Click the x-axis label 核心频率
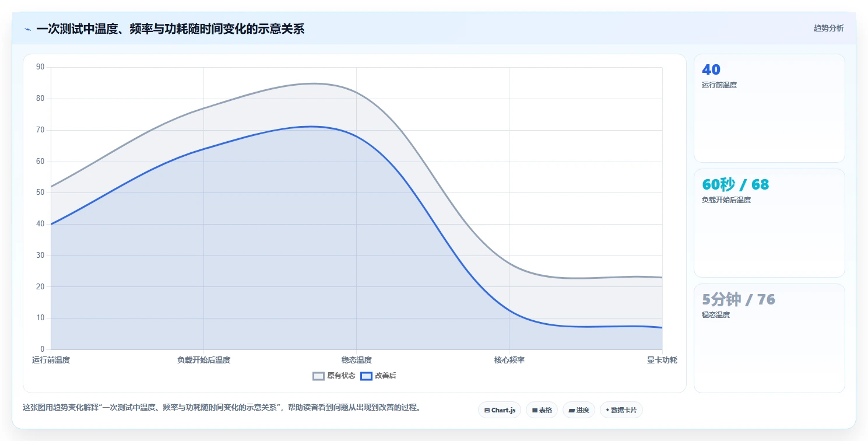Screen dimensions: 868x441 tap(509, 360)
